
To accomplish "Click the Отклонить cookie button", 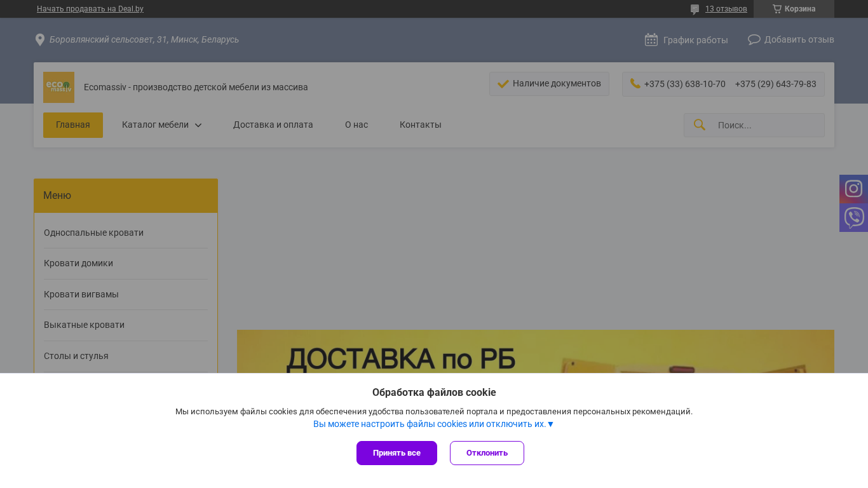I will click(487, 453).
